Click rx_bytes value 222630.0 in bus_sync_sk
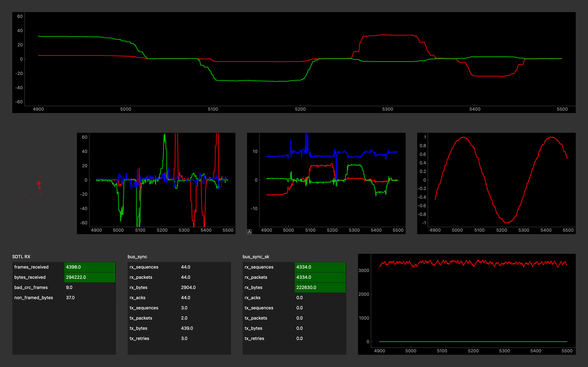Screen dimensions: 588x367 coord(306,287)
